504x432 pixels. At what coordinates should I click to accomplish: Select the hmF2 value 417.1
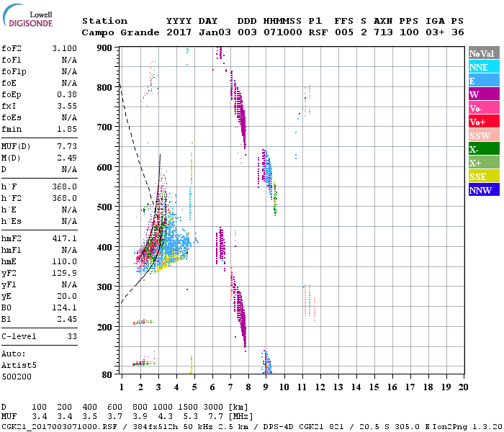pos(64,239)
